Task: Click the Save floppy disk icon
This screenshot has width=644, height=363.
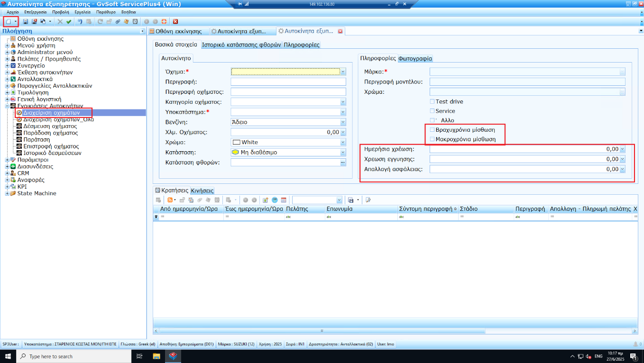Action: [x=26, y=21]
